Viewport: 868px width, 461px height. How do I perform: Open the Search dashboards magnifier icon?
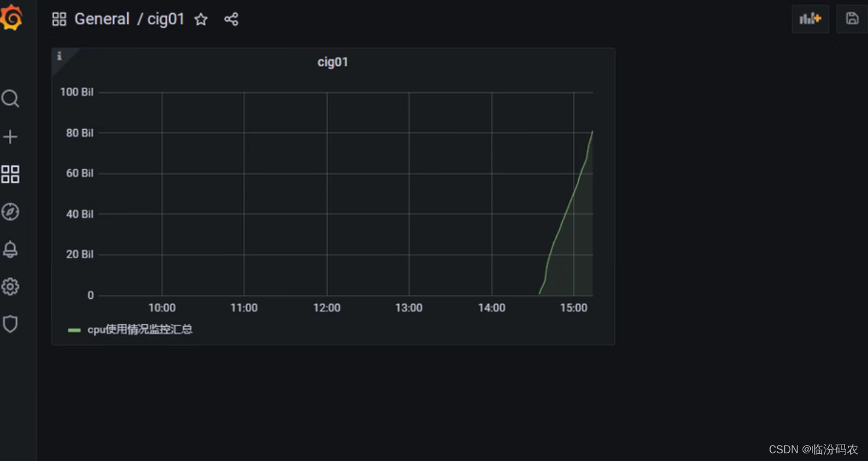(10, 98)
